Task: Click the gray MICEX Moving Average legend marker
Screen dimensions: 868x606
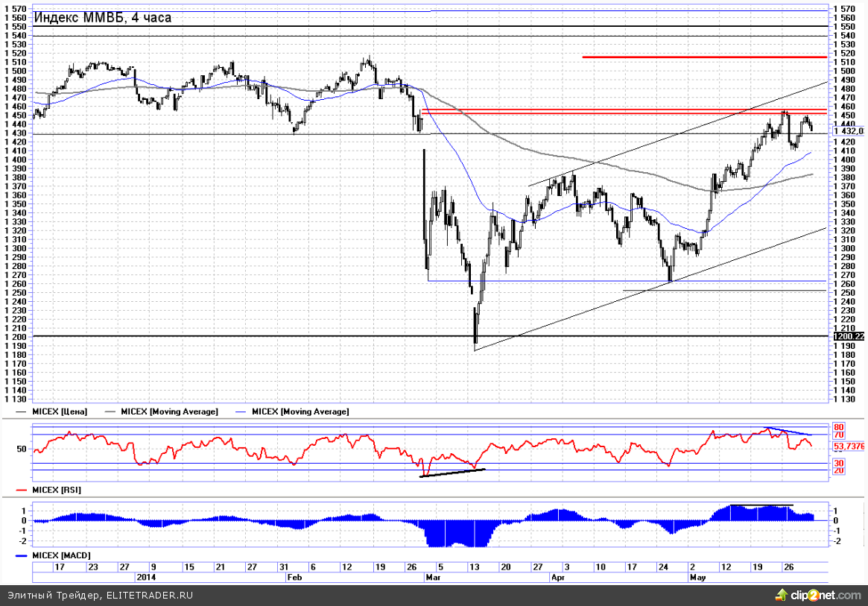Action: click(x=110, y=411)
